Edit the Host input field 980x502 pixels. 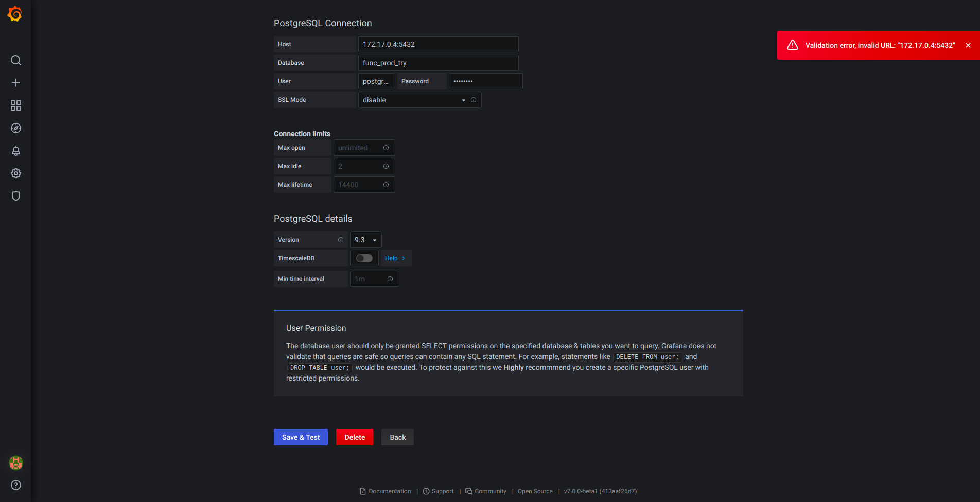click(439, 44)
